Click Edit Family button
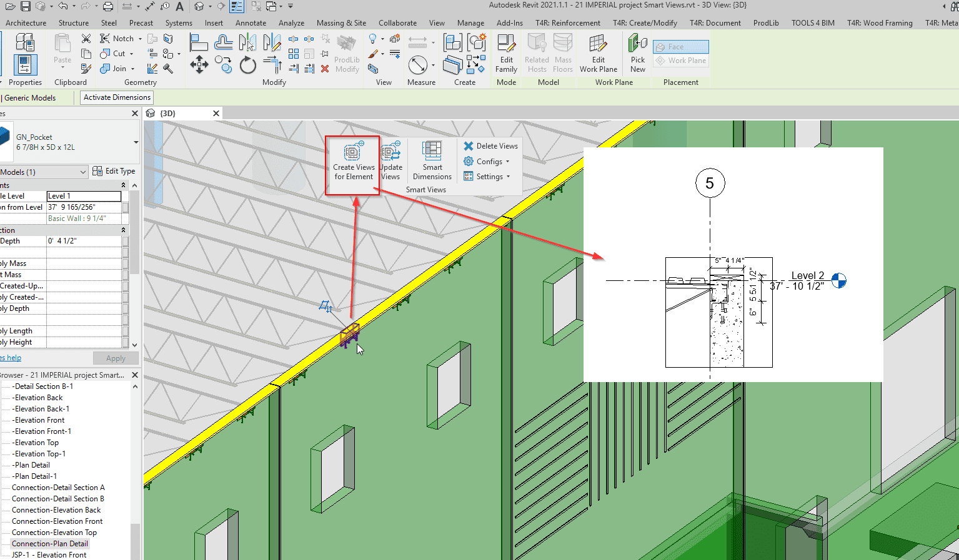This screenshot has width=959, height=560. pyautogui.click(x=506, y=54)
